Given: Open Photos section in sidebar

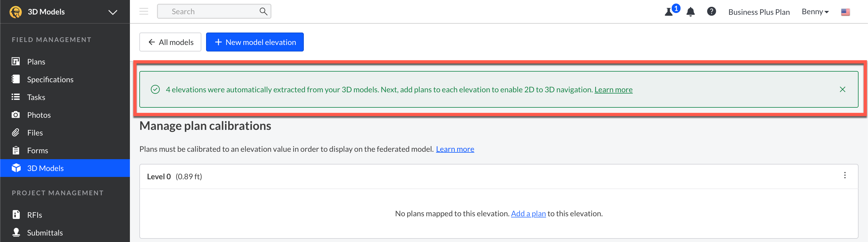Looking at the screenshot, I should tap(39, 115).
